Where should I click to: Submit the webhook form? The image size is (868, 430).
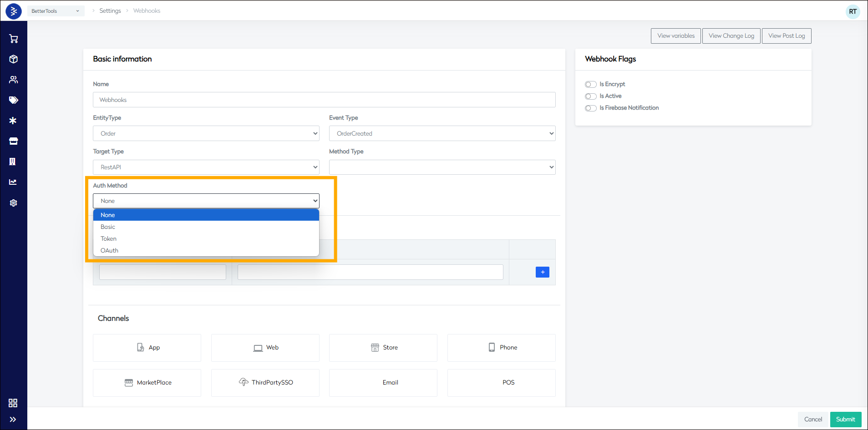(845, 419)
